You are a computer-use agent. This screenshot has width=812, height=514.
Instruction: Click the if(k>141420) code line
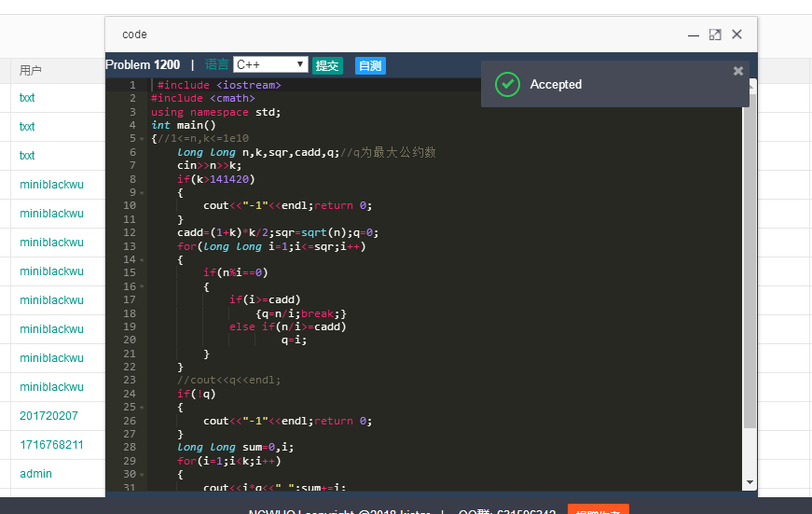click(x=216, y=179)
